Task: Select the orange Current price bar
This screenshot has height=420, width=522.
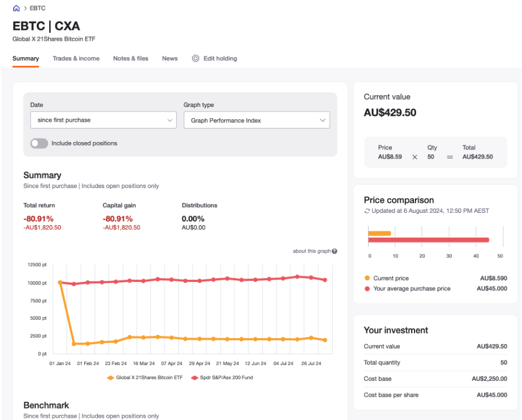Action: pyautogui.click(x=379, y=233)
